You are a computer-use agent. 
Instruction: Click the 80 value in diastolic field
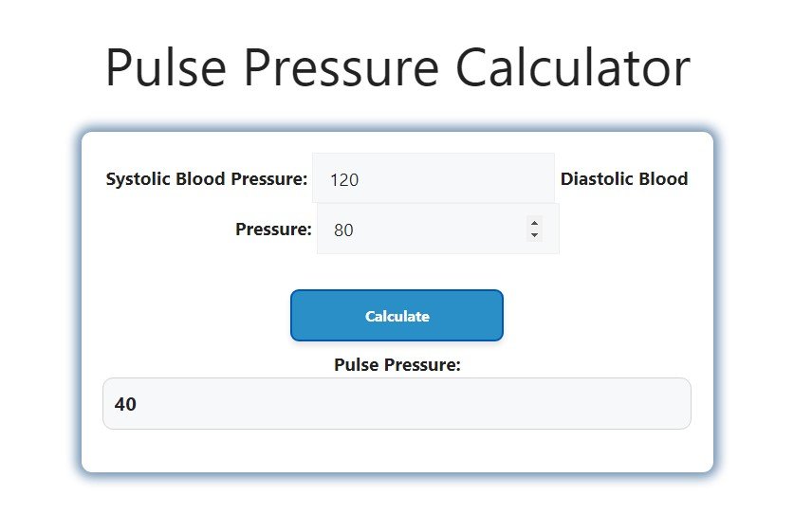[x=343, y=230]
